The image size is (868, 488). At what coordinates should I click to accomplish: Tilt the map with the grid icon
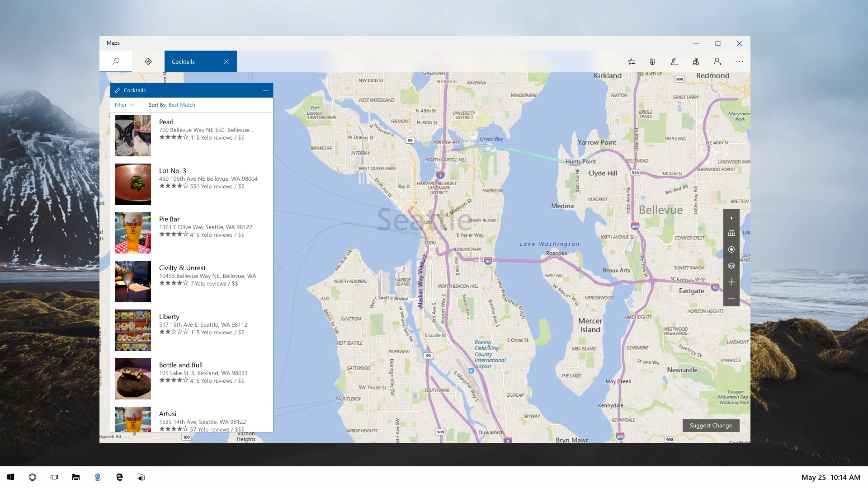click(x=731, y=233)
